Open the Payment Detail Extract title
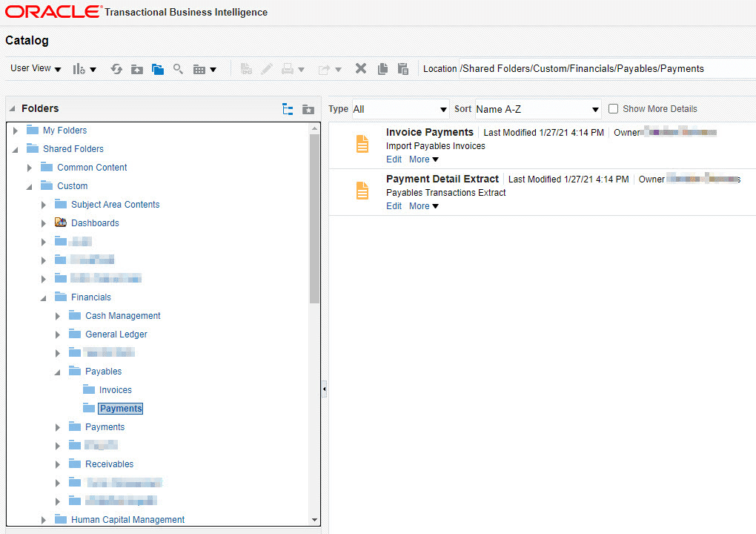This screenshot has height=534, width=756. (442, 179)
